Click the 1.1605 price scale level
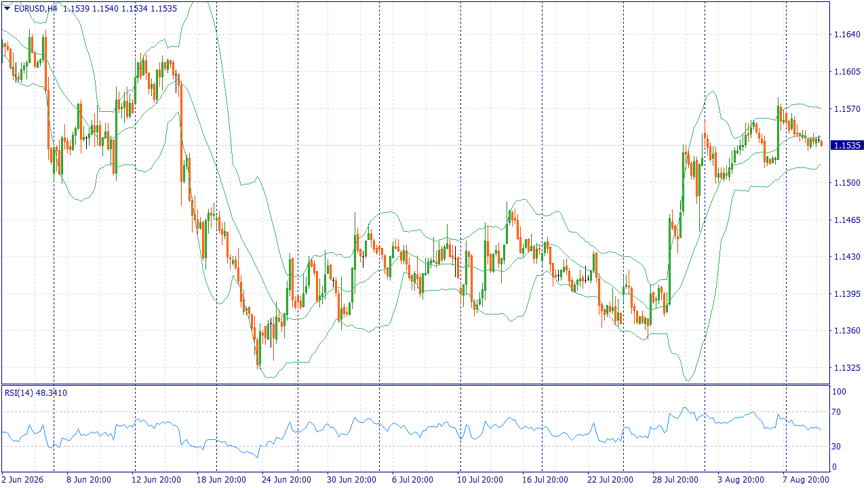The width and height of the screenshot is (868, 488). pyautogui.click(x=847, y=71)
